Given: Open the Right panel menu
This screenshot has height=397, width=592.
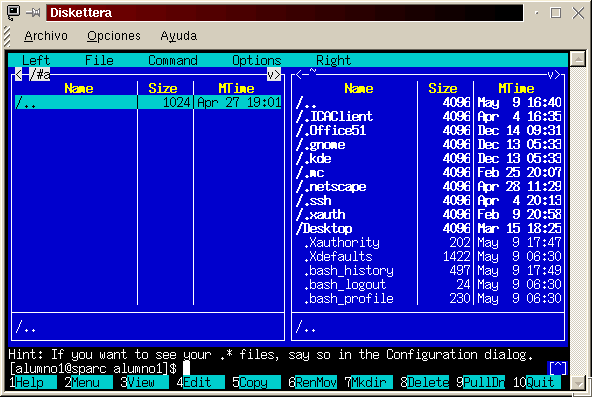Looking at the screenshot, I should [333, 60].
